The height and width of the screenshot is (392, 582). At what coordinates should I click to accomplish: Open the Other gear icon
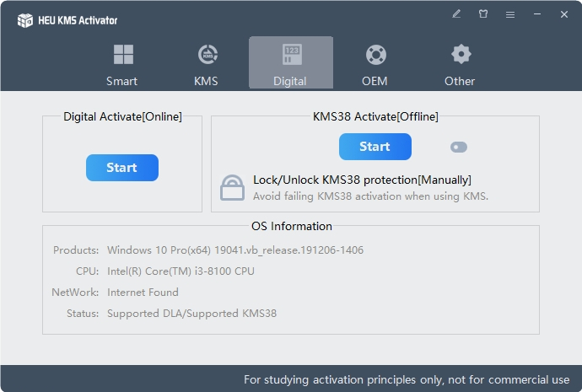coord(461,54)
